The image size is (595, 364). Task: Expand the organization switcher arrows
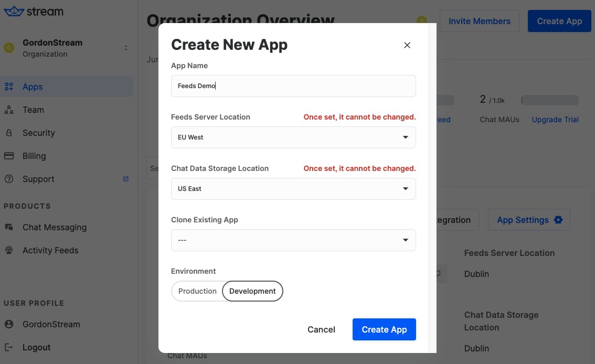(125, 48)
